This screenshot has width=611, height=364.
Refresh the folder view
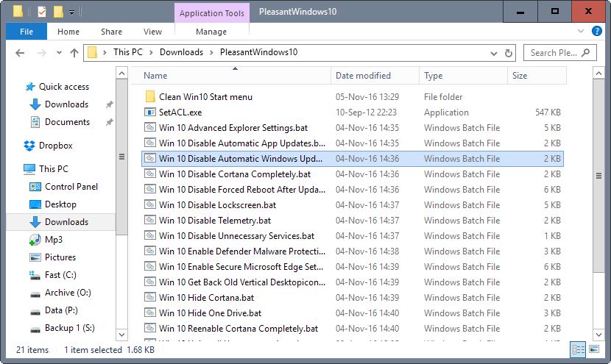tap(509, 53)
